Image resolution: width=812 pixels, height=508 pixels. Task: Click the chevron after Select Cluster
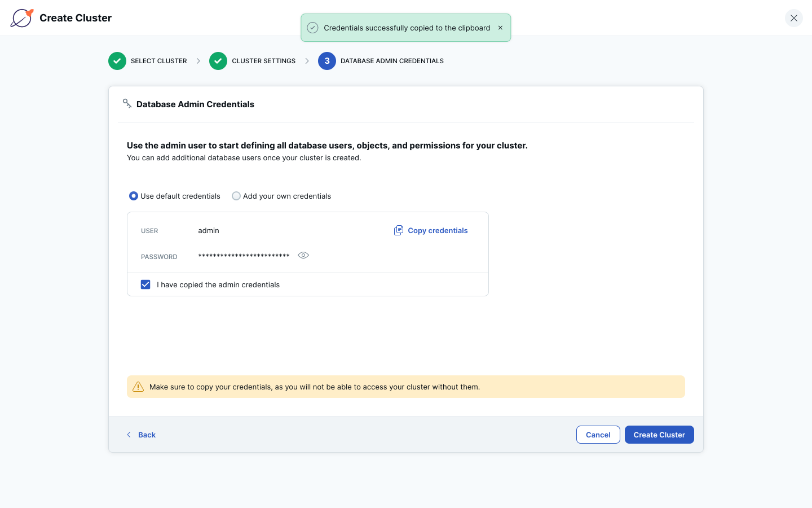[x=198, y=61]
